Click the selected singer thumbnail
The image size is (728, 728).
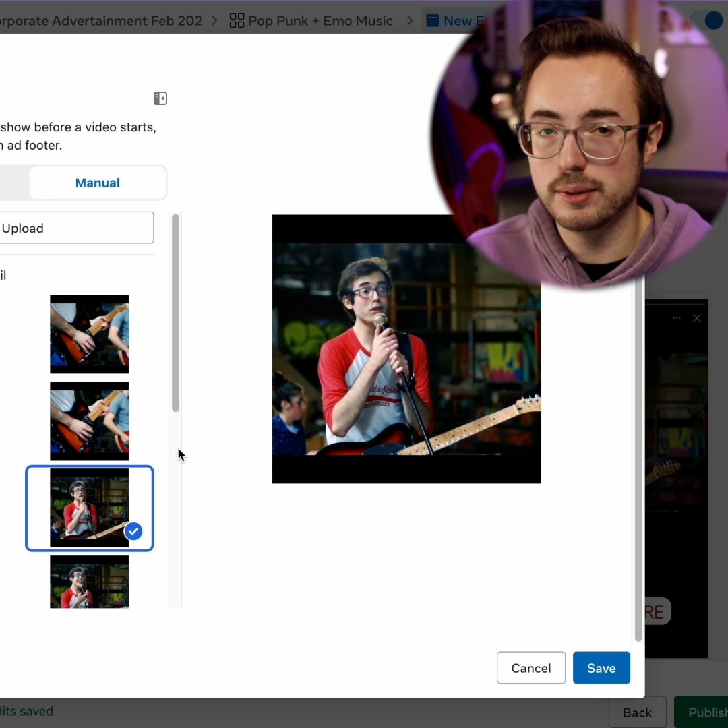[x=89, y=508]
